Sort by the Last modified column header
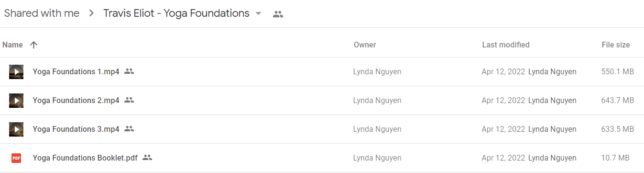Viewport: 644px width, 173px height. (506, 45)
